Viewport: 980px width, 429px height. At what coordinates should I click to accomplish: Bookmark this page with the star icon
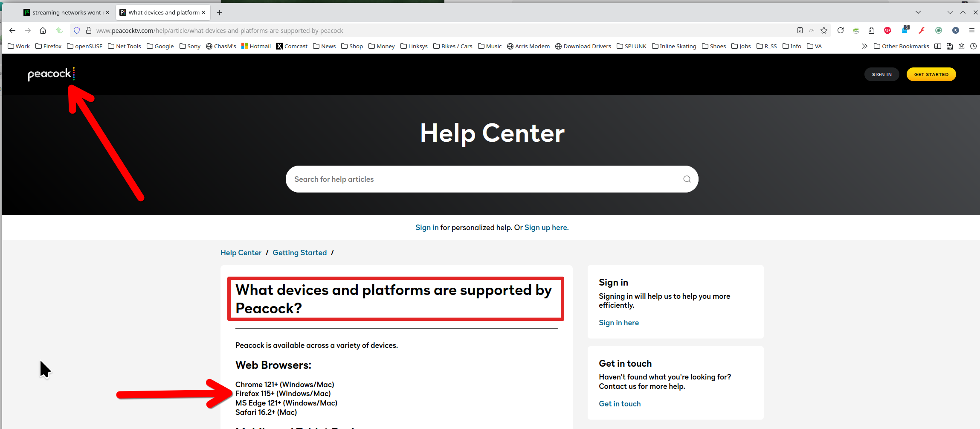pyautogui.click(x=824, y=30)
